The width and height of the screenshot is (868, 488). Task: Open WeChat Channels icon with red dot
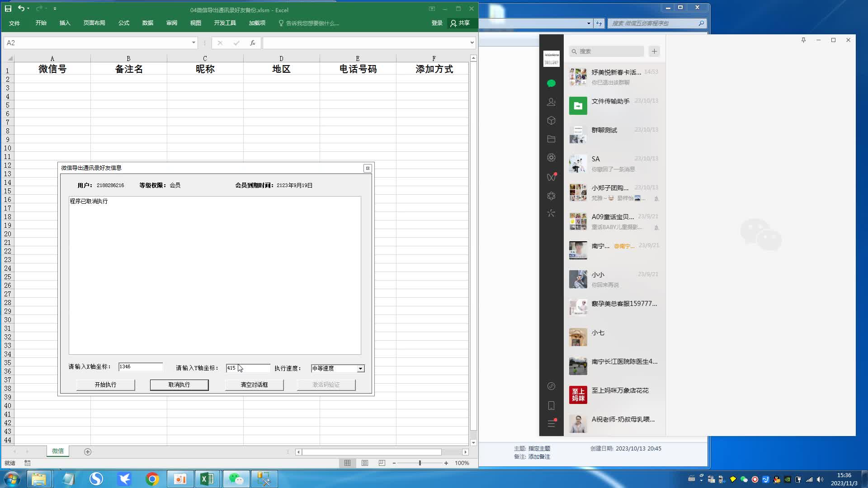point(551,177)
